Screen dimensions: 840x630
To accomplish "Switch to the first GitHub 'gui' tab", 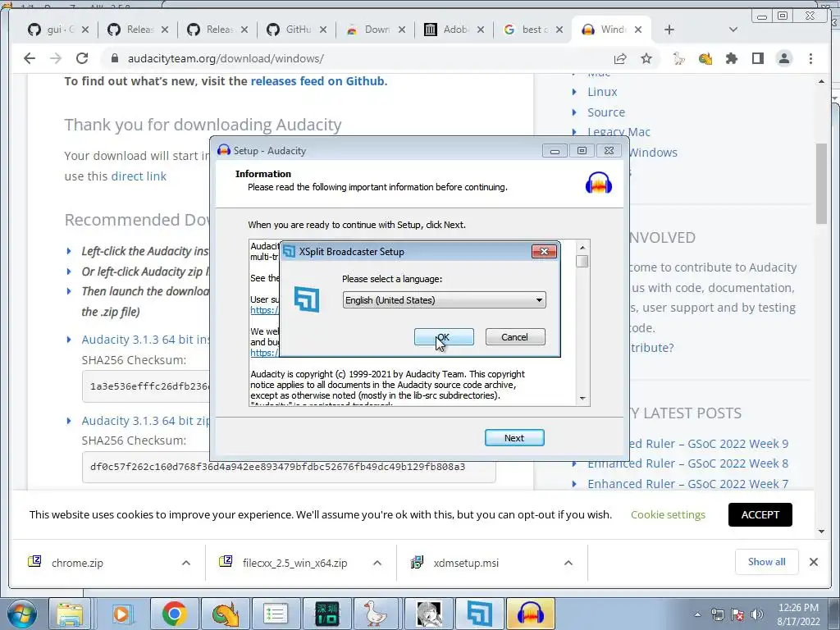I will [x=52, y=30].
